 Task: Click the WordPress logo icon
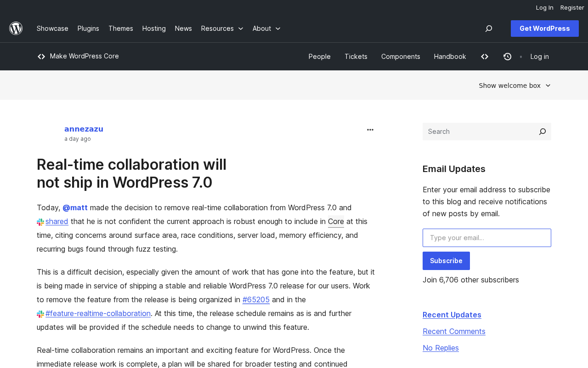(x=16, y=29)
